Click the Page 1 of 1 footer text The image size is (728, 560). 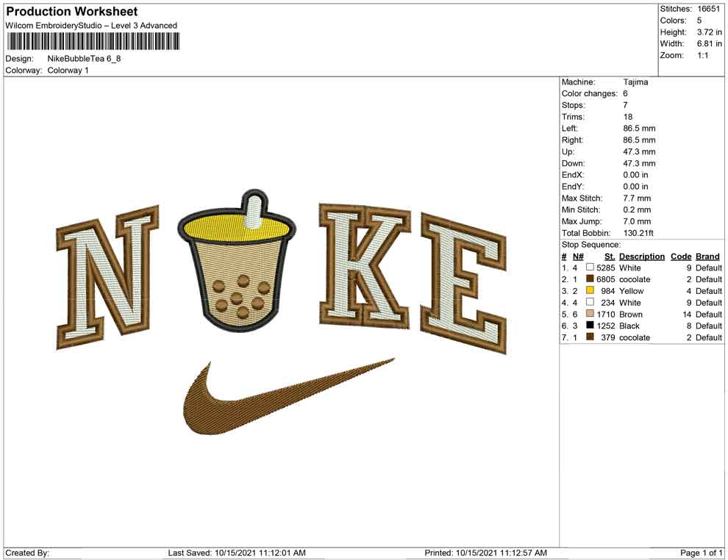701,553
